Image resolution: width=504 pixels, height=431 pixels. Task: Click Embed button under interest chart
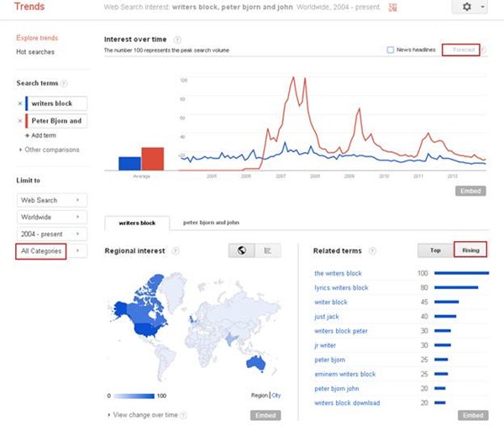click(x=470, y=191)
